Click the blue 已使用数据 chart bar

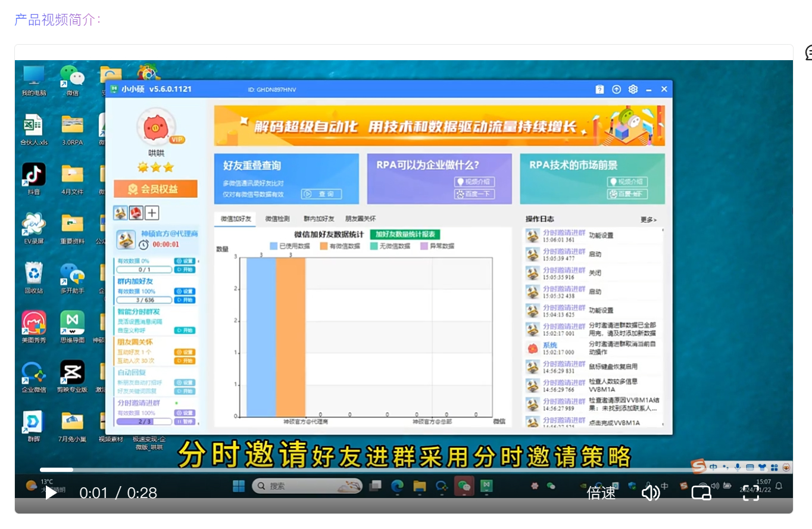(x=261, y=337)
